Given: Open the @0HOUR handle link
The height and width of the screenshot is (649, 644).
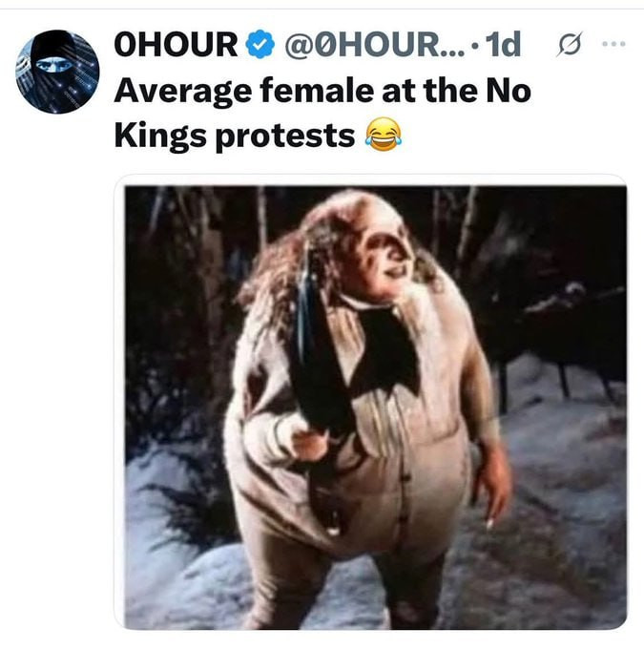Looking at the screenshot, I should (375, 44).
